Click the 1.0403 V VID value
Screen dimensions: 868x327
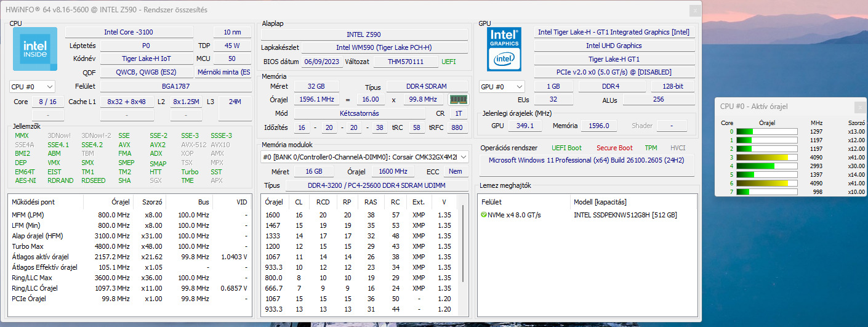[x=233, y=257]
